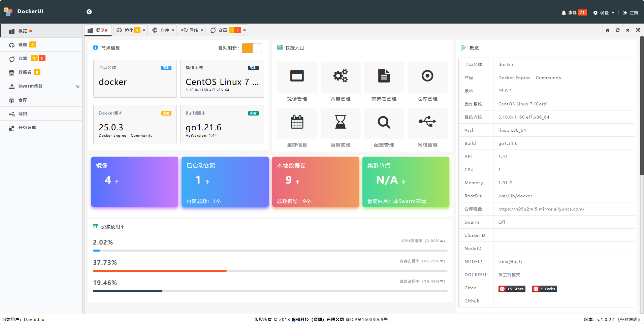Click the Build版本 go1.21.6 card
Viewport: 644px width, 324px height.
[x=222, y=124]
